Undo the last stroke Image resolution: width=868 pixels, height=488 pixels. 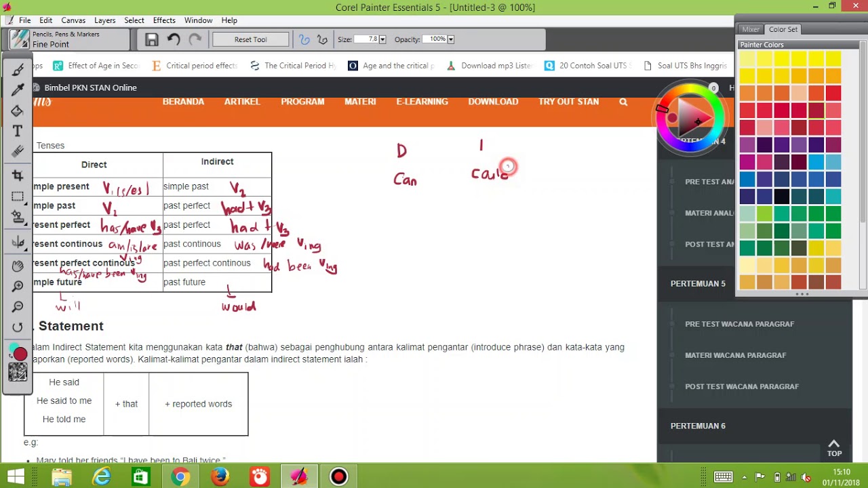[x=174, y=40]
